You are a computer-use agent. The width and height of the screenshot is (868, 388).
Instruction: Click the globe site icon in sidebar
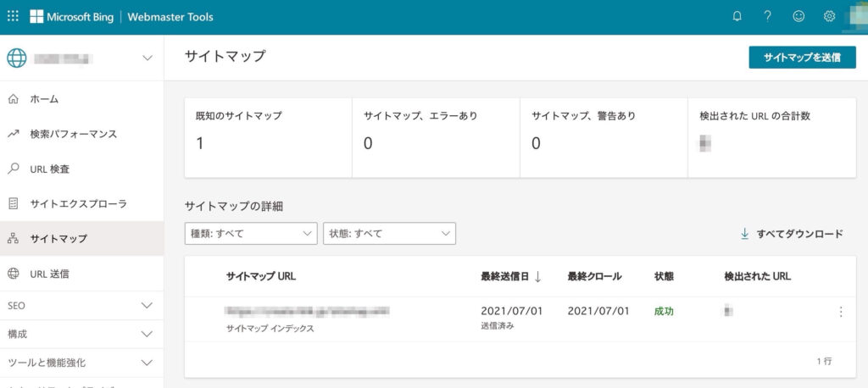pos(17,58)
